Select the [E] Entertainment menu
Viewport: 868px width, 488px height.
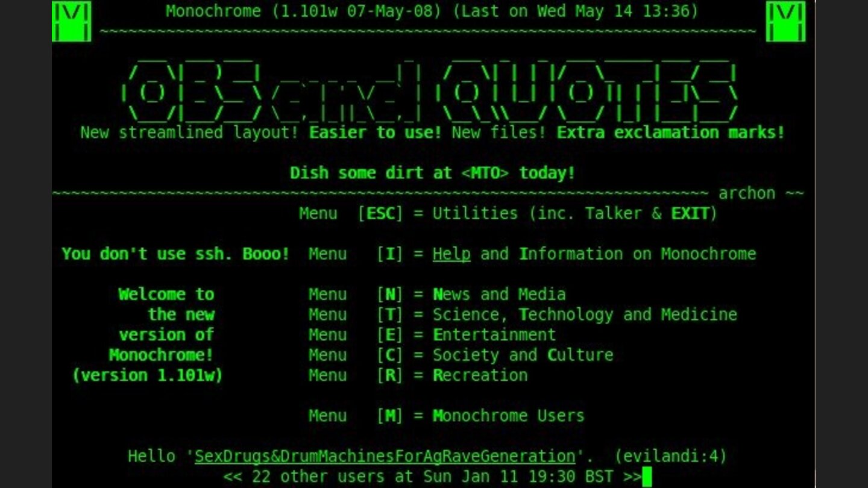(432, 334)
